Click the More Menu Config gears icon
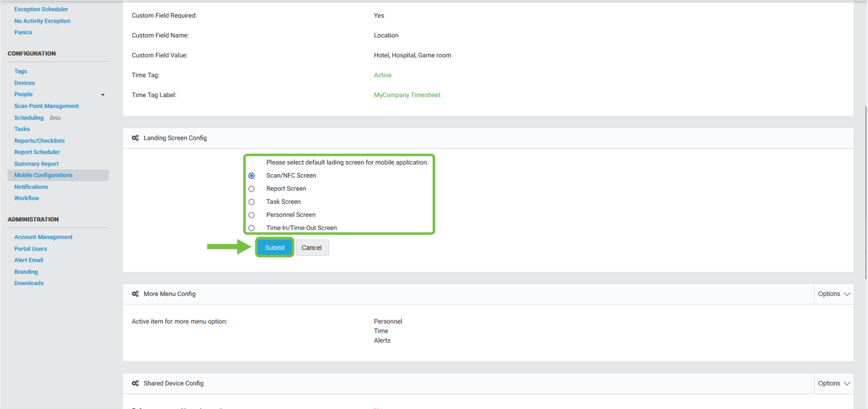Image resolution: width=868 pixels, height=409 pixels. tap(135, 294)
